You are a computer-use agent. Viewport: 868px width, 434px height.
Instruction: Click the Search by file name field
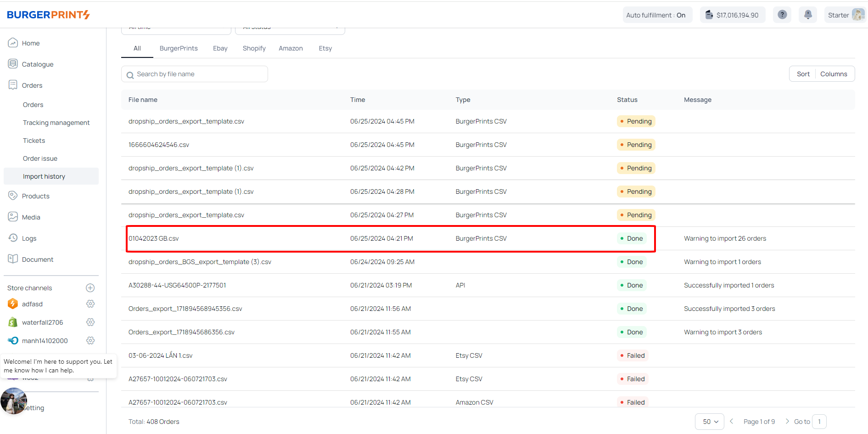pyautogui.click(x=195, y=74)
